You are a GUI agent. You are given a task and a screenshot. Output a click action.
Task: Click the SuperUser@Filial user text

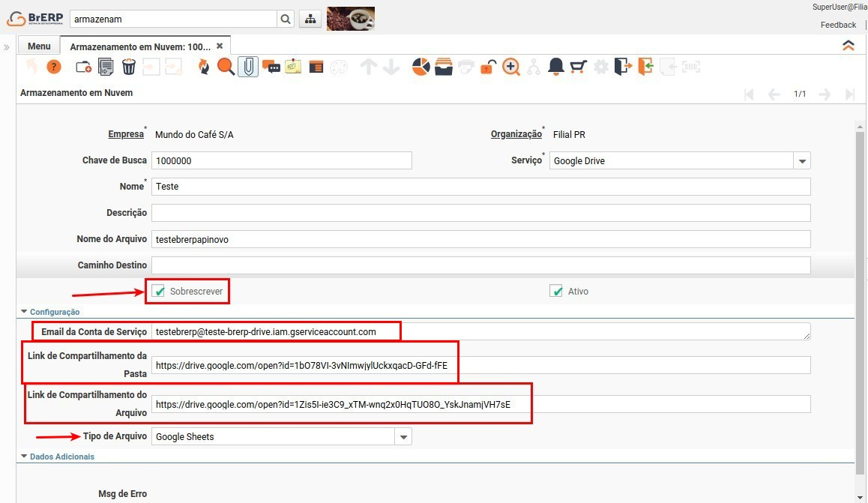(x=840, y=7)
